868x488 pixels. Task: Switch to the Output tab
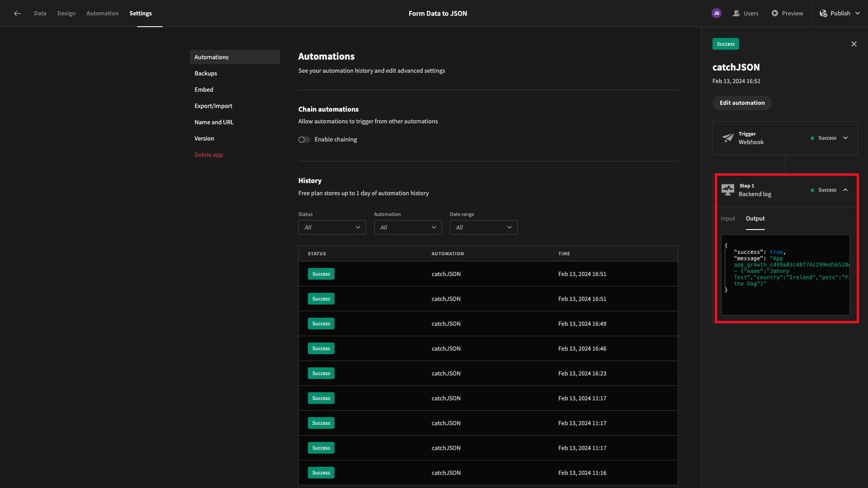[755, 218]
